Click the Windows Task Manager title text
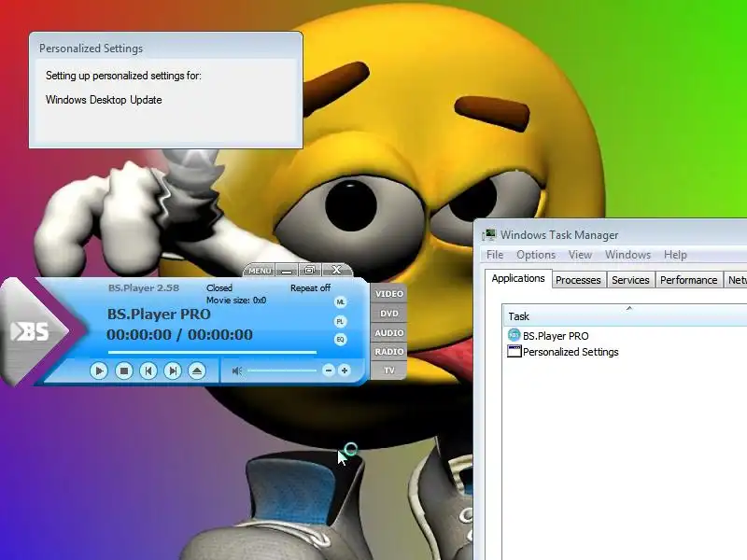This screenshot has width=747, height=560. (x=559, y=235)
